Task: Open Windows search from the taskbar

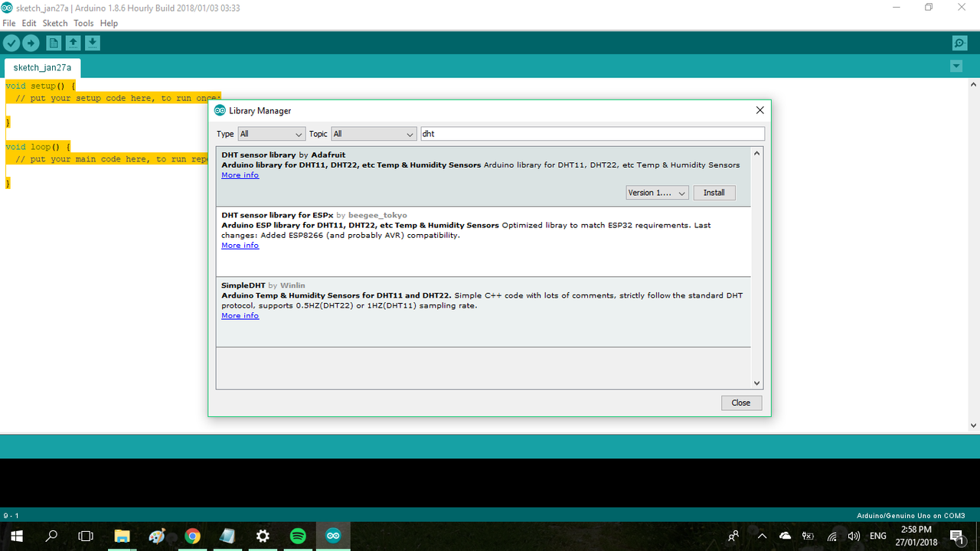Action: click(51, 536)
